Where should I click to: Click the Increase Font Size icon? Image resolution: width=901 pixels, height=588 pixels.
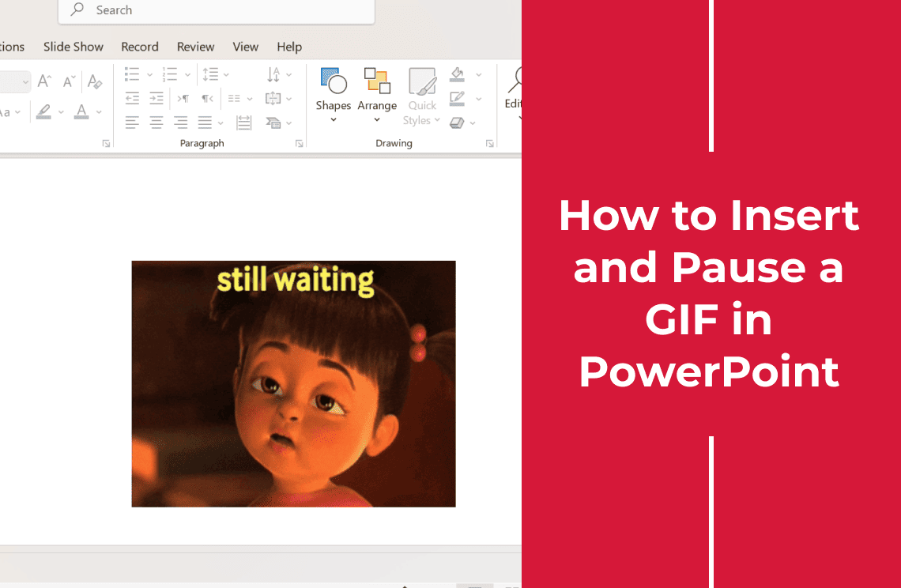point(44,81)
